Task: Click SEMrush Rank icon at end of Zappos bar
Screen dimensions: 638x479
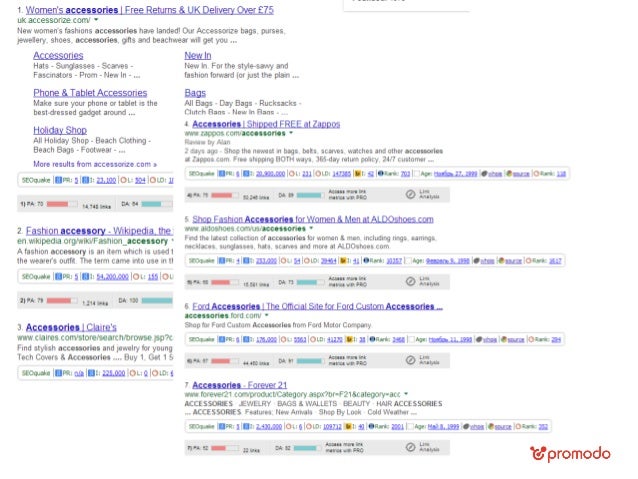Action: click(x=536, y=174)
